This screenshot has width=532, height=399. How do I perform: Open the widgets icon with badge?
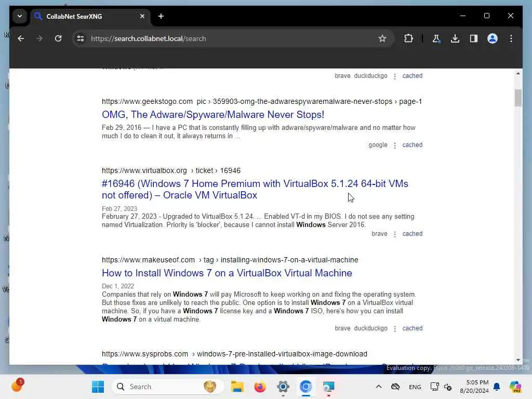click(x=17, y=386)
